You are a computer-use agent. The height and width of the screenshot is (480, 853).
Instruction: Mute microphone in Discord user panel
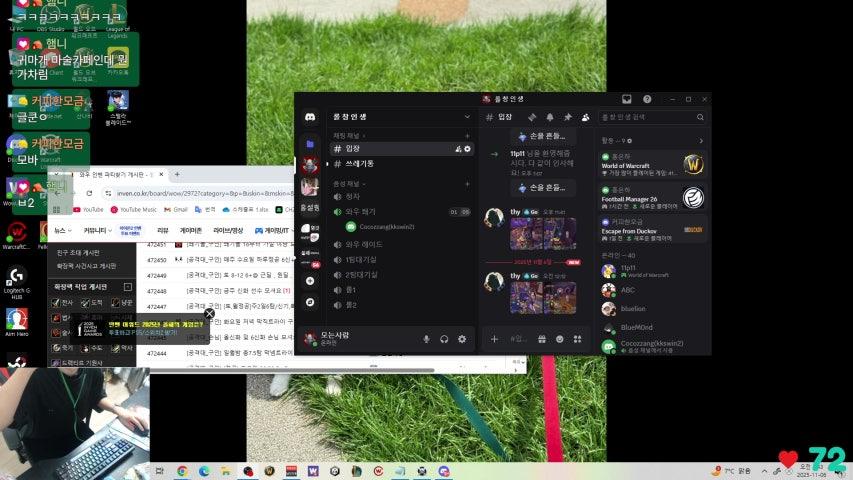(x=426, y=339)
